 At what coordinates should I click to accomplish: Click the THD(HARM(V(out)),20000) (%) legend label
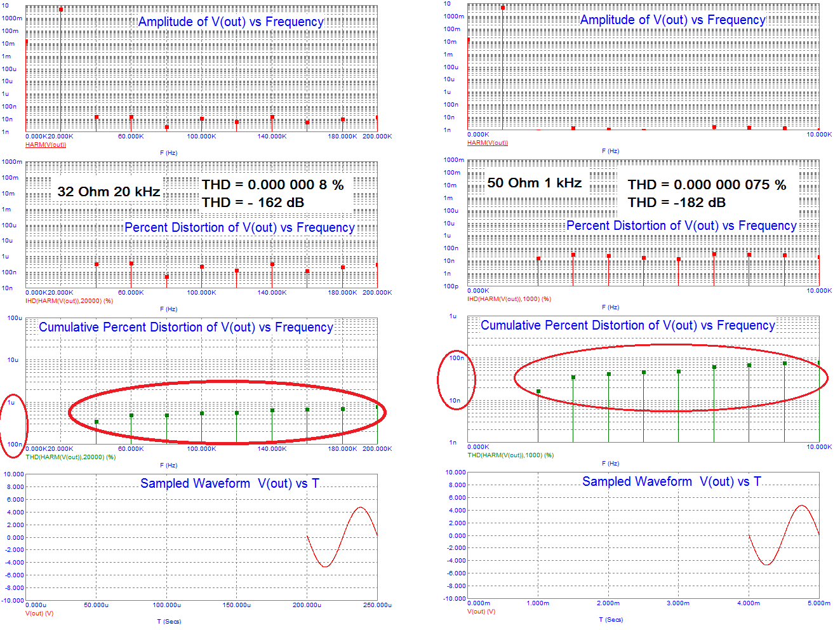(x=70, y=457)
